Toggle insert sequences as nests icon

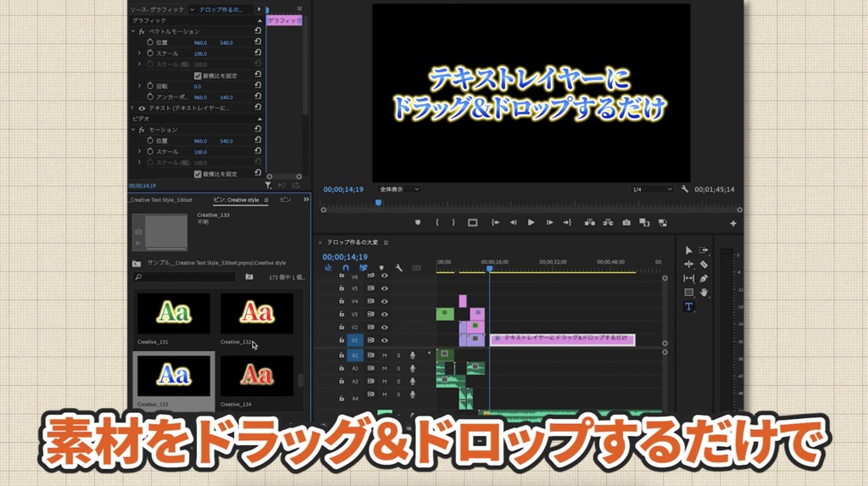click(328, 268)
